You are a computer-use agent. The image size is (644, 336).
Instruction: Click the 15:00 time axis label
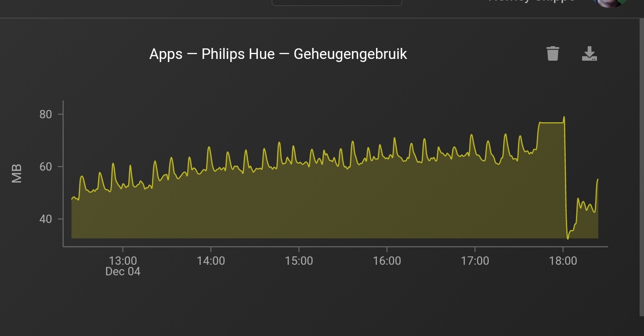(299, 261)
